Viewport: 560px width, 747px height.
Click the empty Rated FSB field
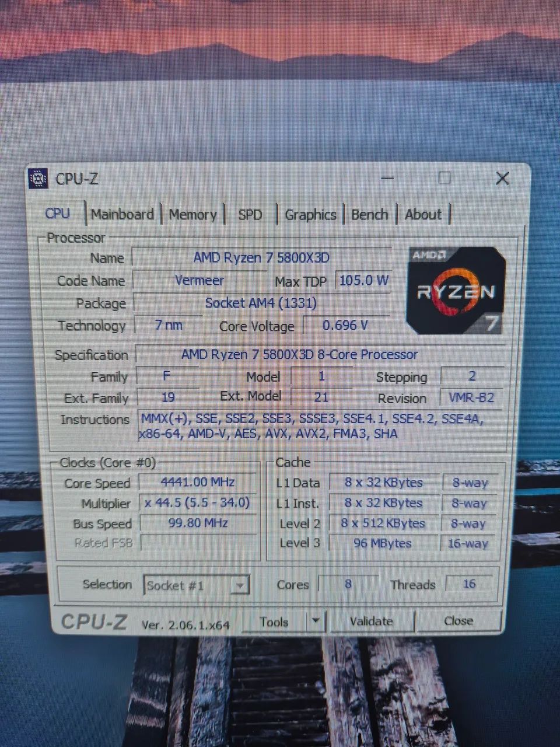[198, 543]
